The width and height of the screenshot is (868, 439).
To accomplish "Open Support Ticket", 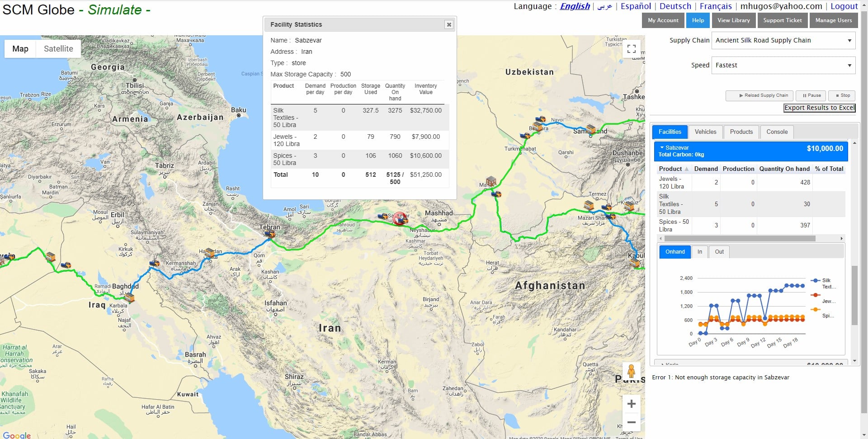I will tap(782, 20).
